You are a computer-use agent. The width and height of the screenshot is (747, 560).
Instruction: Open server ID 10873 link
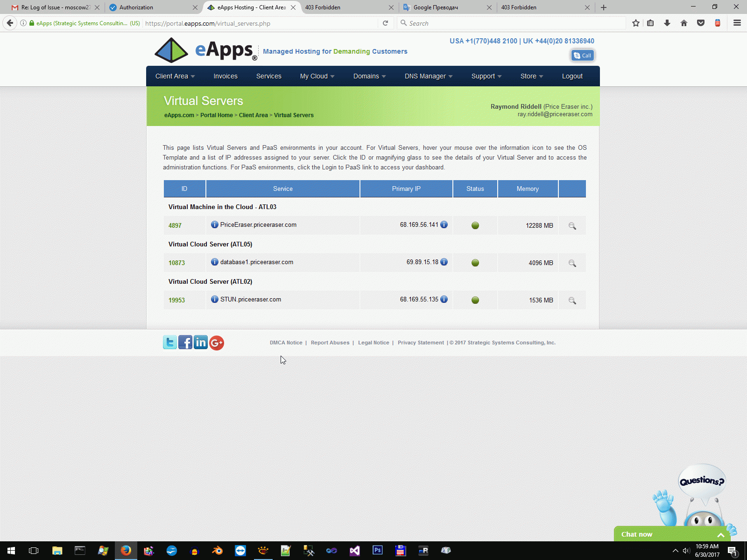[x=176, y=263]
